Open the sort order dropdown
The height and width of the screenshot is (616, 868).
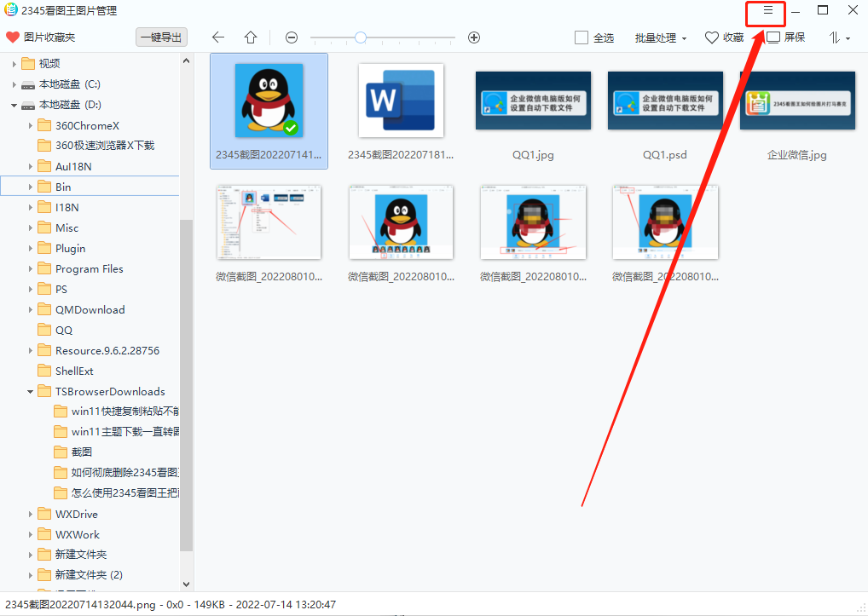click(x=839, y=37)
